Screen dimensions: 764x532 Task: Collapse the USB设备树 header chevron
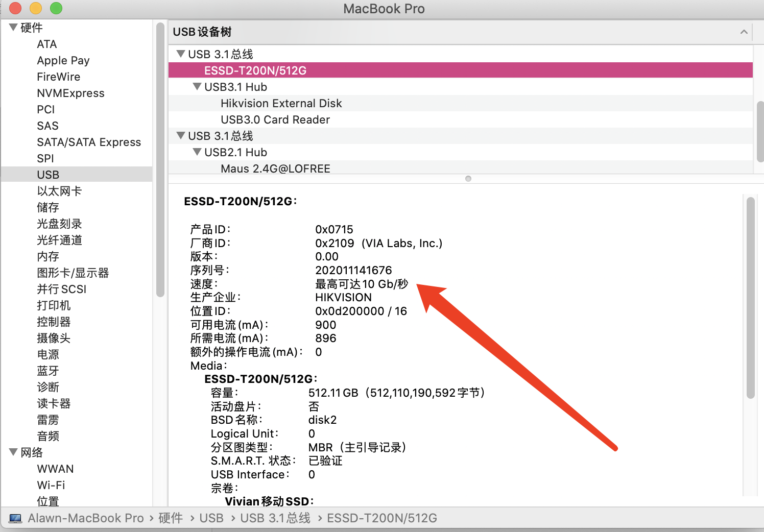pyautogui.click(x=744, y=32)
